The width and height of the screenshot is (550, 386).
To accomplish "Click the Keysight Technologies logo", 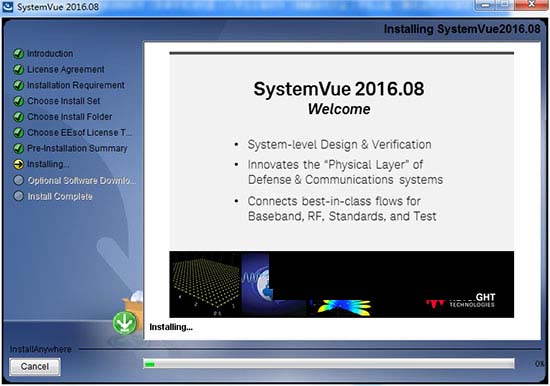I will [460, 301].
